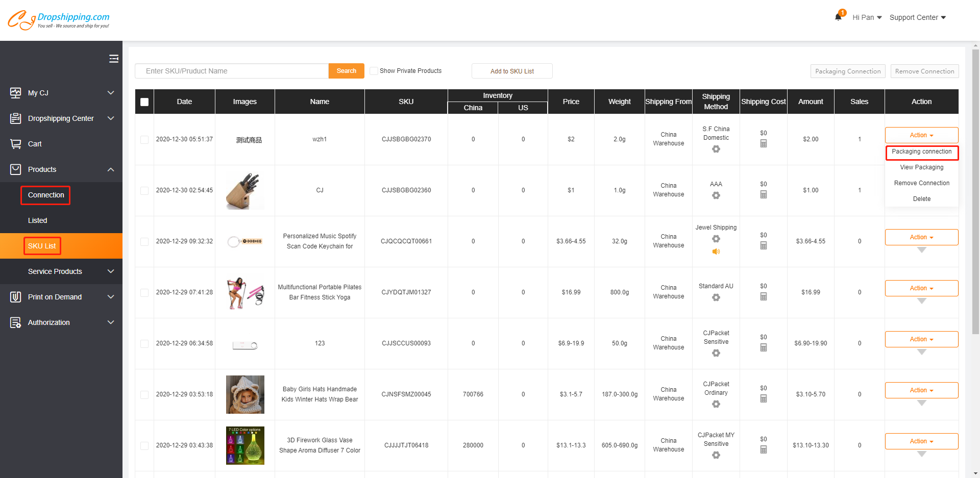Click the shipping calculator icon for wzh1

pos(763,144)
